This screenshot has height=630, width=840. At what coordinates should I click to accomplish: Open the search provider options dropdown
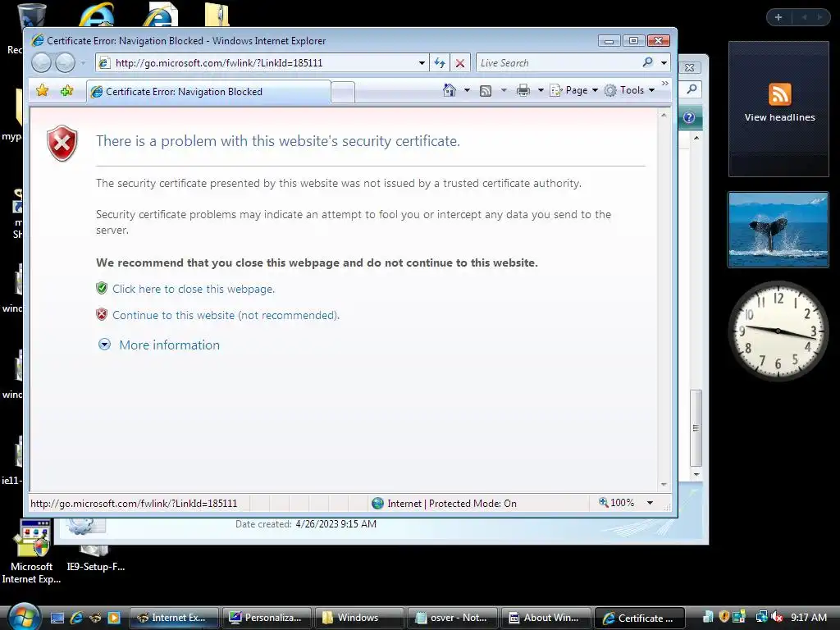click(x=664, y=62)
